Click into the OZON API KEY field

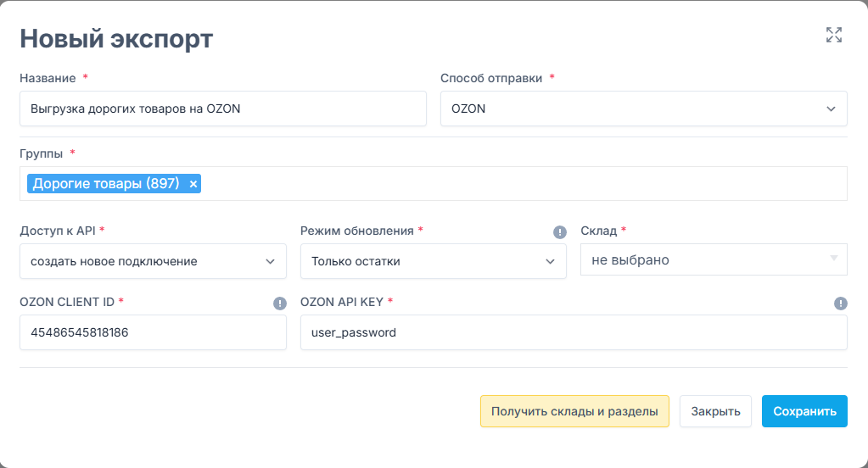tap(574, 332)
